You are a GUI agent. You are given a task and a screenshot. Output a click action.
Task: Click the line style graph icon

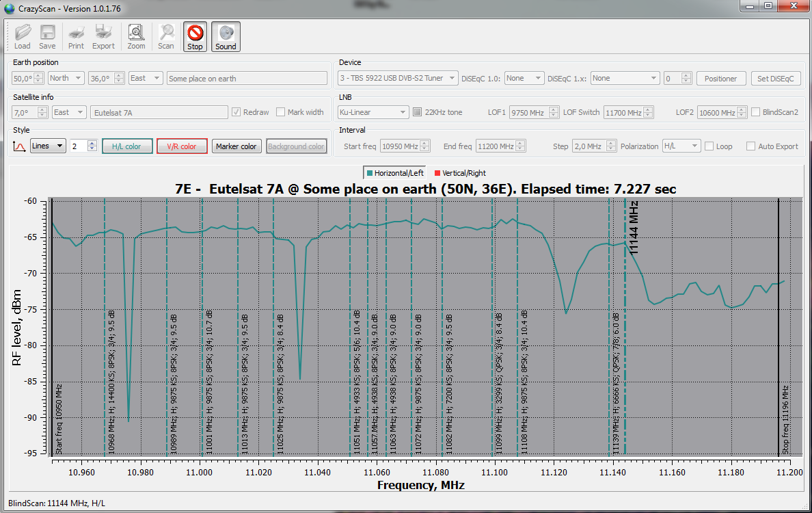(19, 146)
